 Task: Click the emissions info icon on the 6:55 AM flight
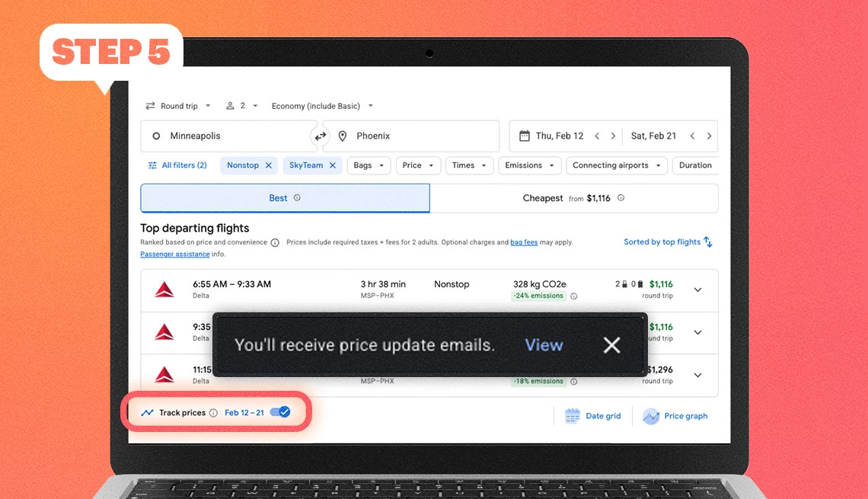[573, 296]
